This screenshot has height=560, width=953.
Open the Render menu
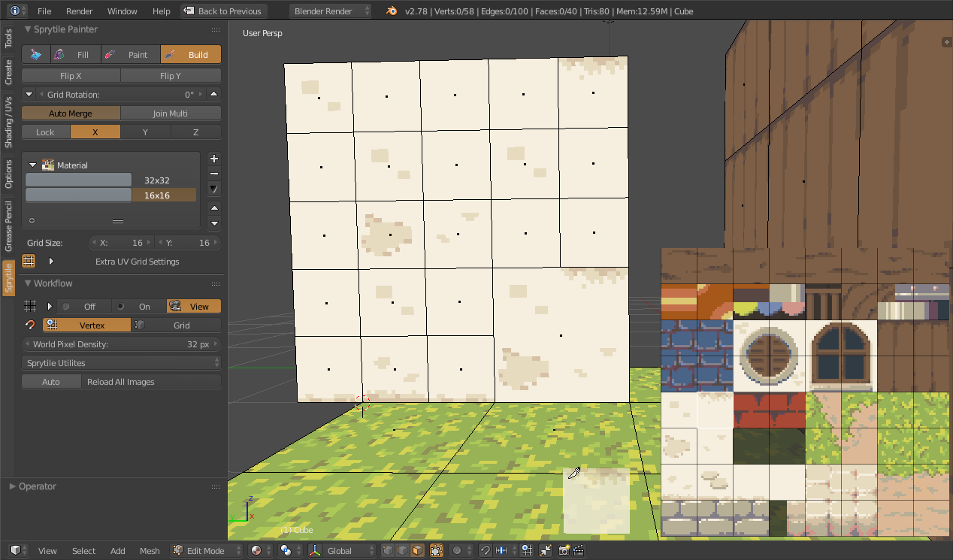click(80, 11)
